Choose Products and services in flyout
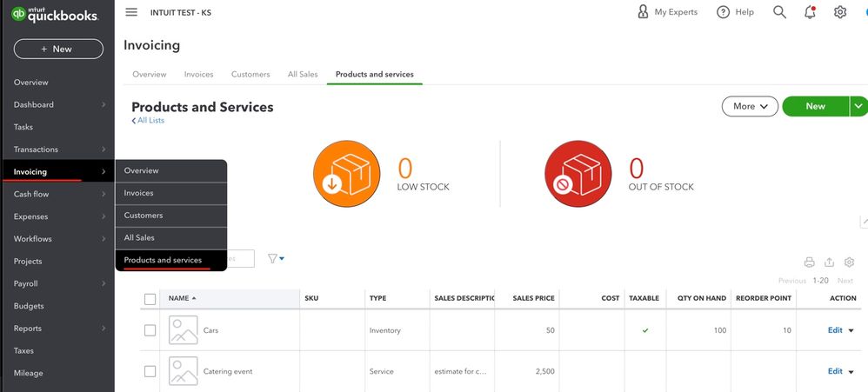 (x=171, y=260)
